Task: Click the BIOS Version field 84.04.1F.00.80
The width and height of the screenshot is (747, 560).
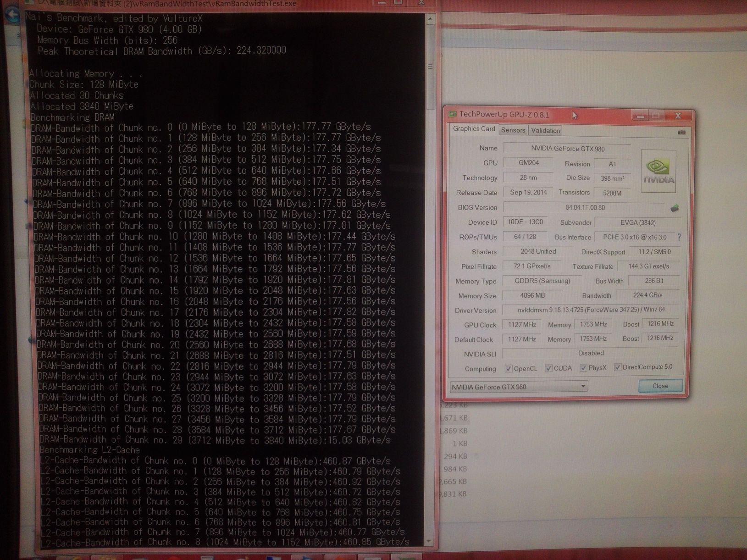Action: pos(585,207)
